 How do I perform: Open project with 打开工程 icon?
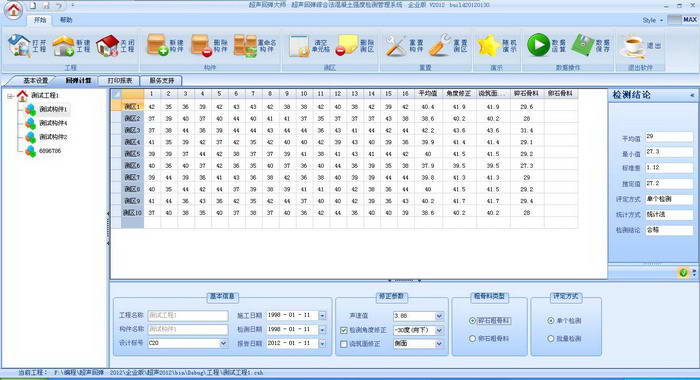[19, 46]
